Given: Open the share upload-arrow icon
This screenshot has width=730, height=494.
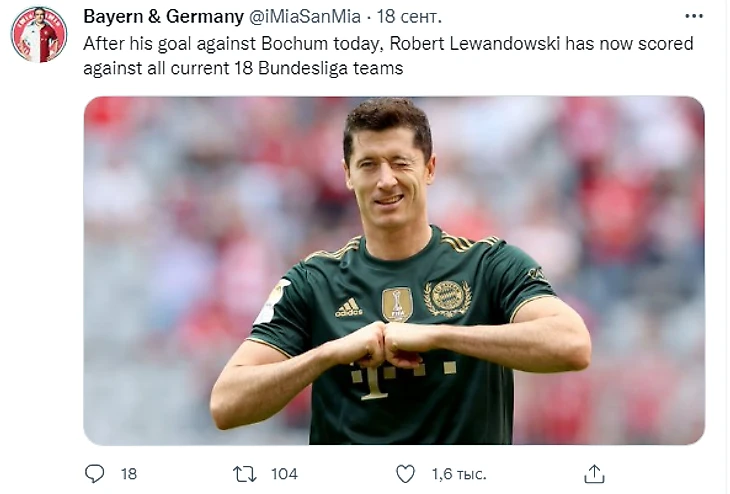Looking at the screenshot, I should click(x=595, y=474).
